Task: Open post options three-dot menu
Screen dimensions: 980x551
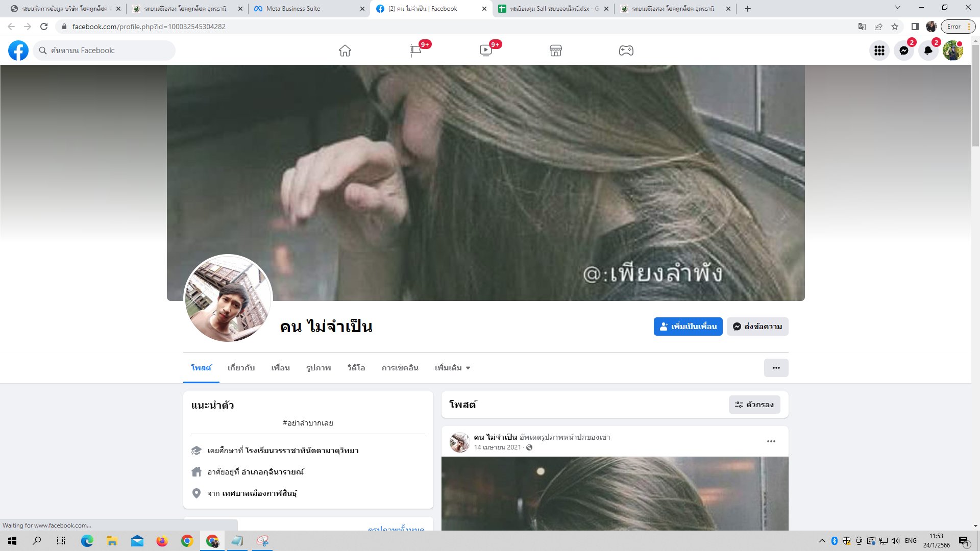Action: [771, 441]
